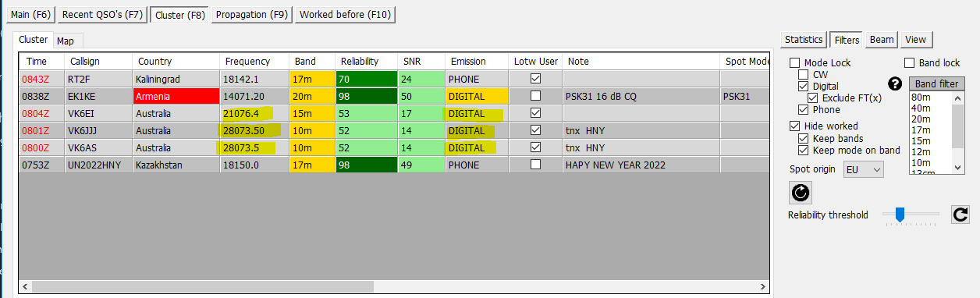This screenshot has height=298, width=980.
Task: Toggle the Exclude FT(x) checkbox
Action: pos(812,98)
